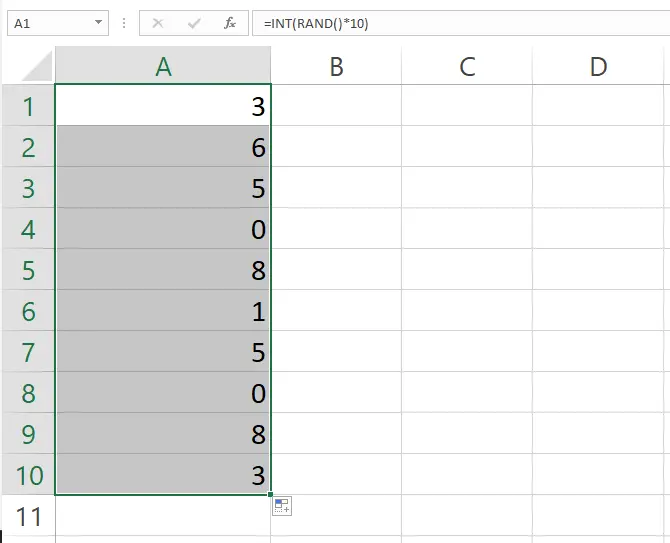
Task: Select column D header
Action: [x=598, y=66]
